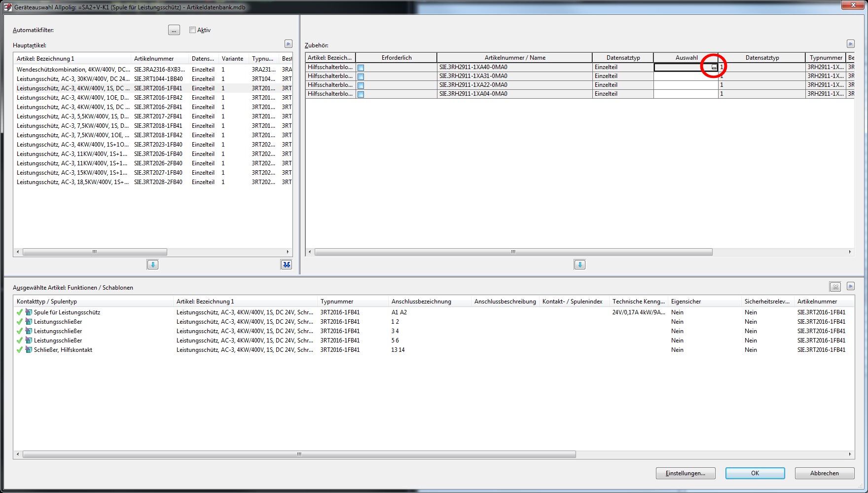This screenshot has width=868, height=493.
Task: Click the Kontakttyp / Spulentyp column header
Action: tap(93, 302)
